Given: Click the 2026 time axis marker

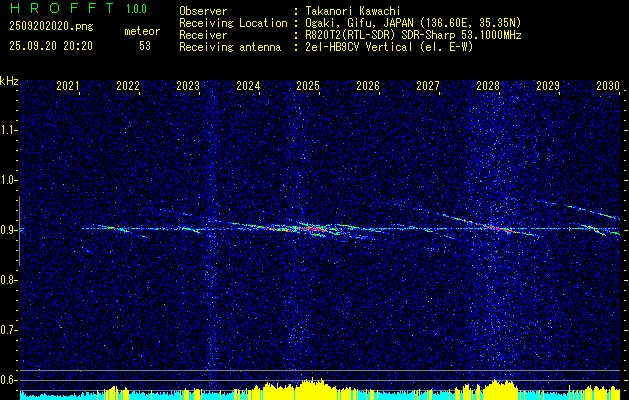Looking at the screenshot, I should coord(368,86).
